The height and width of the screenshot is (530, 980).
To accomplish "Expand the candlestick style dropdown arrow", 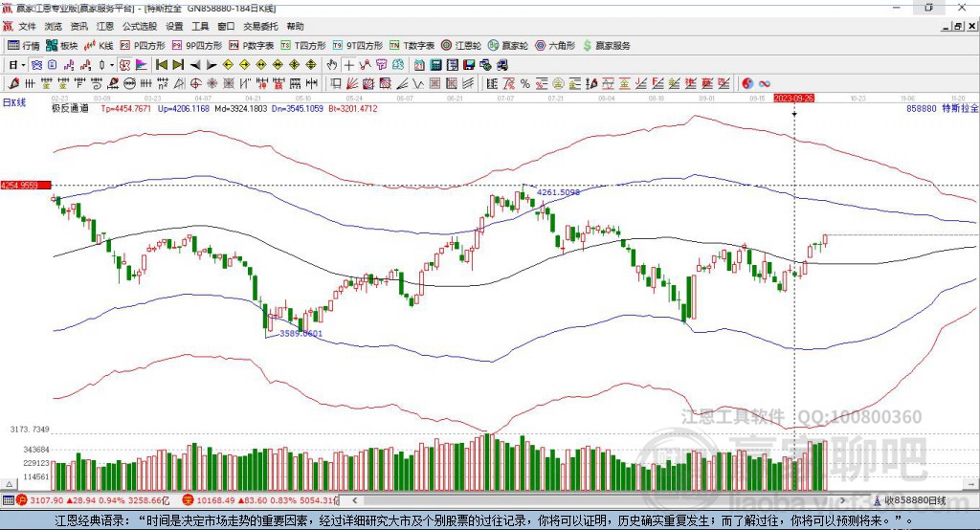I will point(112,65).
